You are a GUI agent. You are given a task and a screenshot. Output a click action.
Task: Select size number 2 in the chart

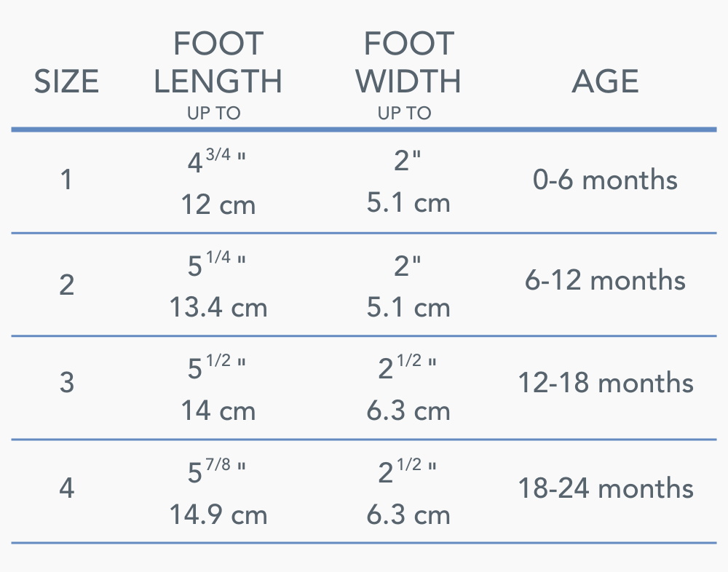(66, 285)
